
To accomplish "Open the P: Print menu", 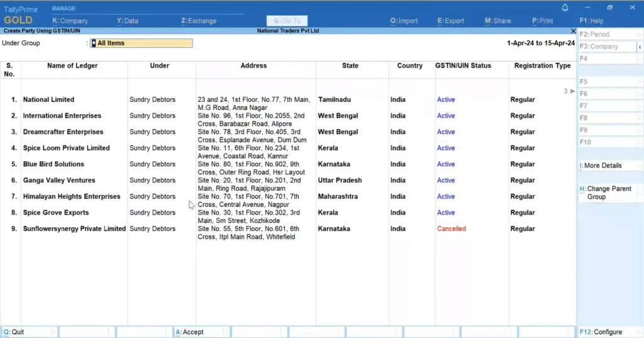I will click(543, 21).
